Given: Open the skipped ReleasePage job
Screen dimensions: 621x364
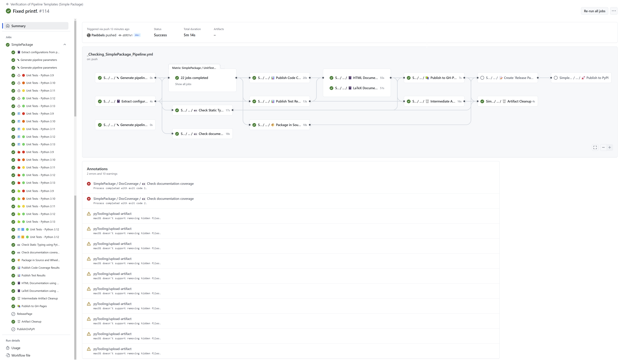Looking at the screenshot, I should 24,314.
